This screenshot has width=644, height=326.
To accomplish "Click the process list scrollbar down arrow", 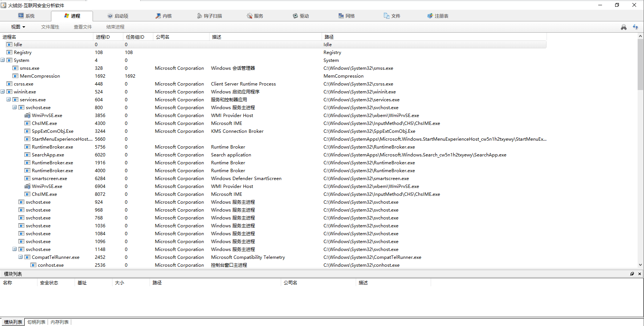I will 640,264.
